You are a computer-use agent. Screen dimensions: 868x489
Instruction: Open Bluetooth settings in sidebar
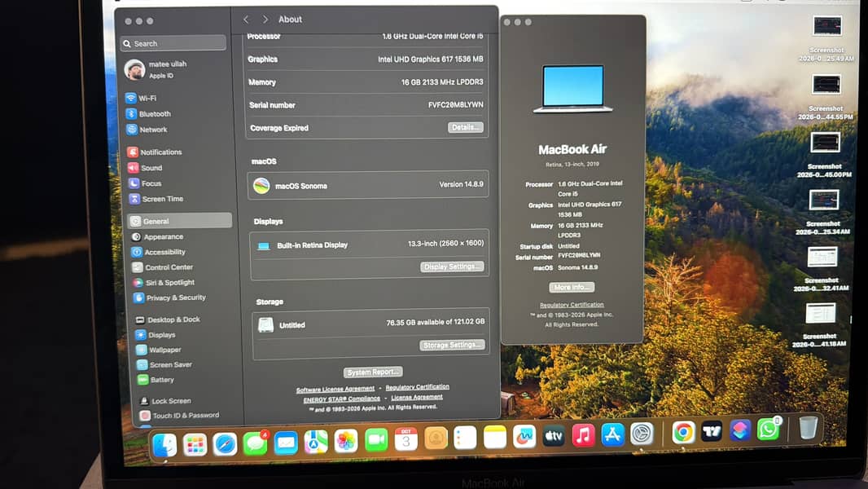(x=148, y=113)
